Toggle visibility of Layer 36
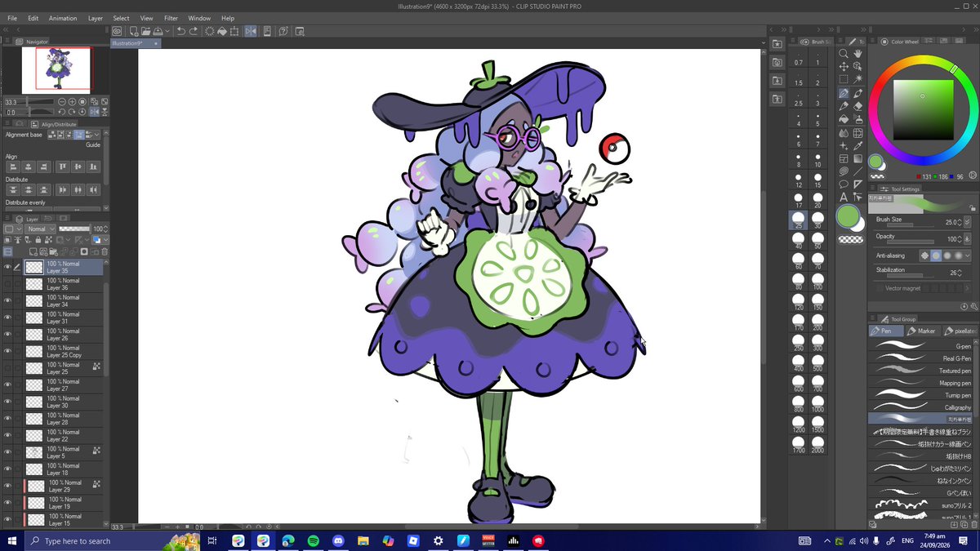980x551 pixels. [x=7, y=284]
